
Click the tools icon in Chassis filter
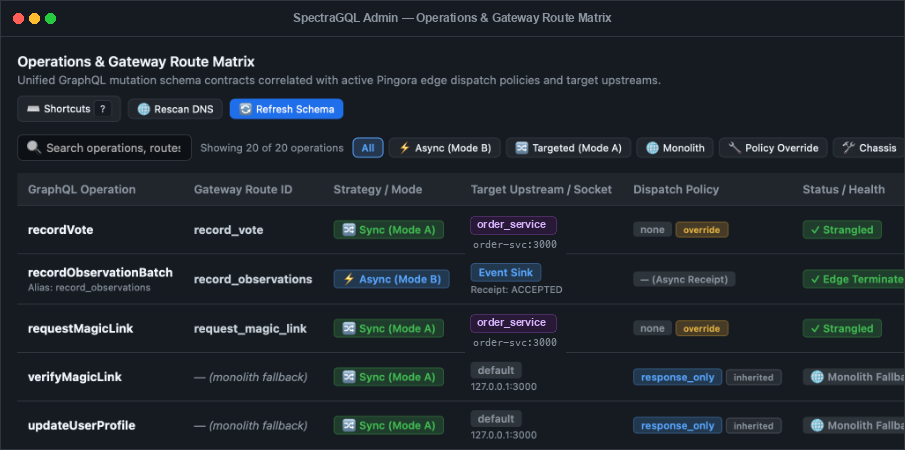coord(848,148)
